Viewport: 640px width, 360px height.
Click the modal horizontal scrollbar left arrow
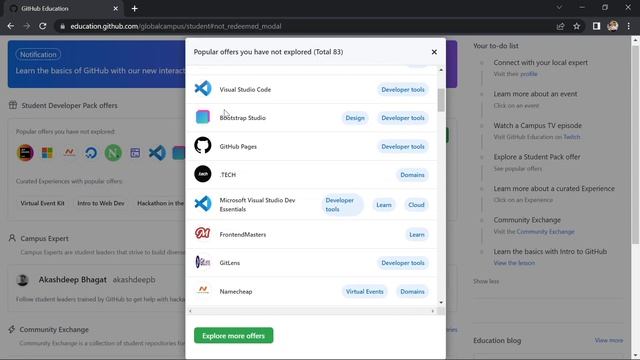190,311
